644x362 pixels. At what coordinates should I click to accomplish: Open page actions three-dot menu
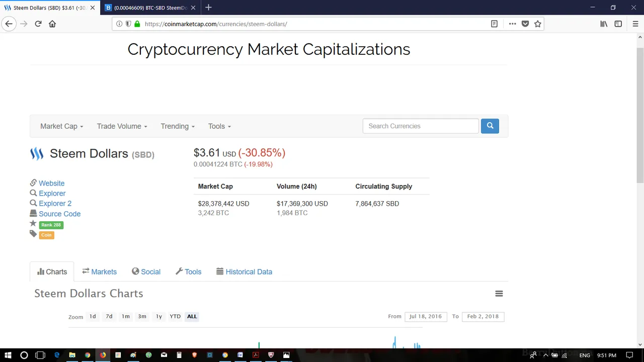pyautogui.click(x=512, y=24)
